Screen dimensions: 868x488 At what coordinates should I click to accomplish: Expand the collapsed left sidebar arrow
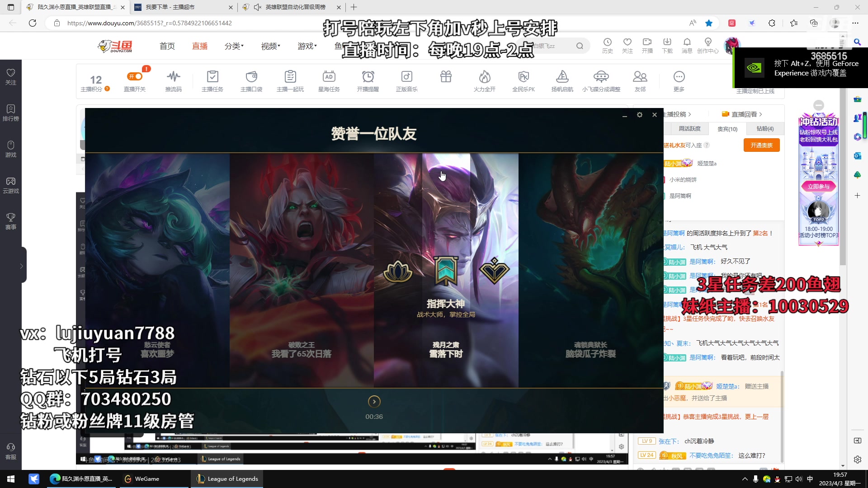point(21,266)
